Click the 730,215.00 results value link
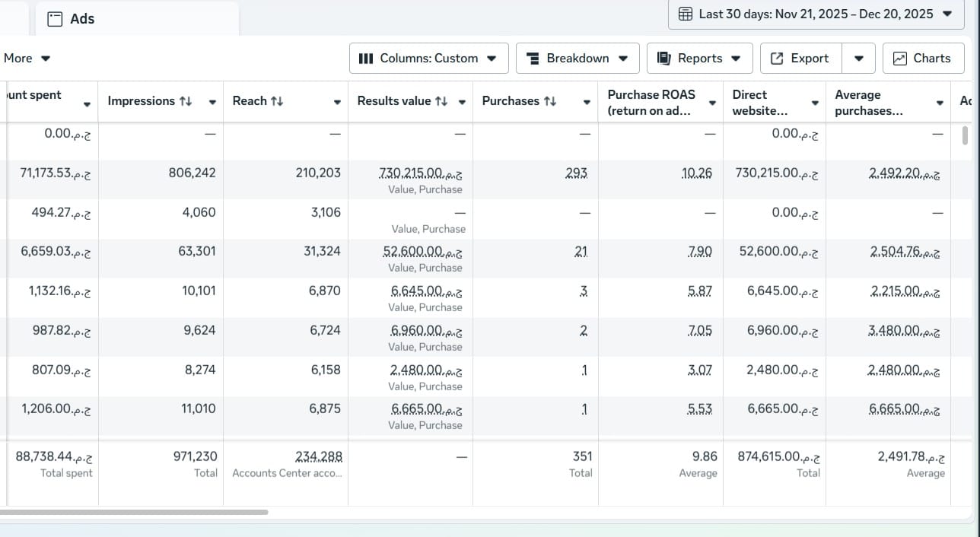This screenshot has height=537, width=980. (420, 173)
